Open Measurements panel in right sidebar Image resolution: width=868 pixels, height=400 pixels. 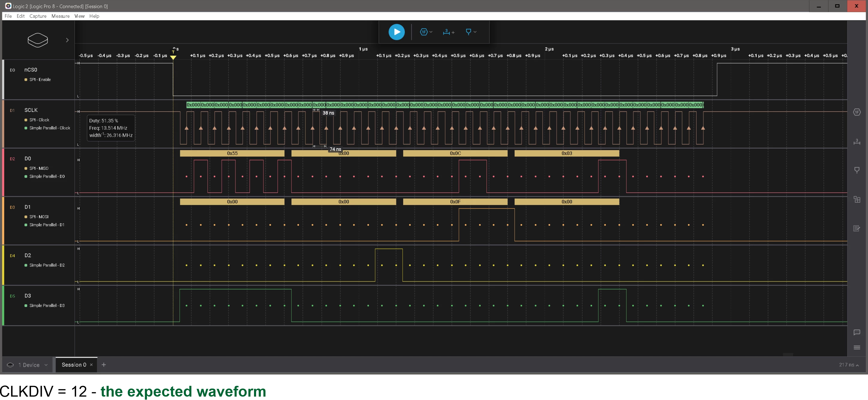857,141
